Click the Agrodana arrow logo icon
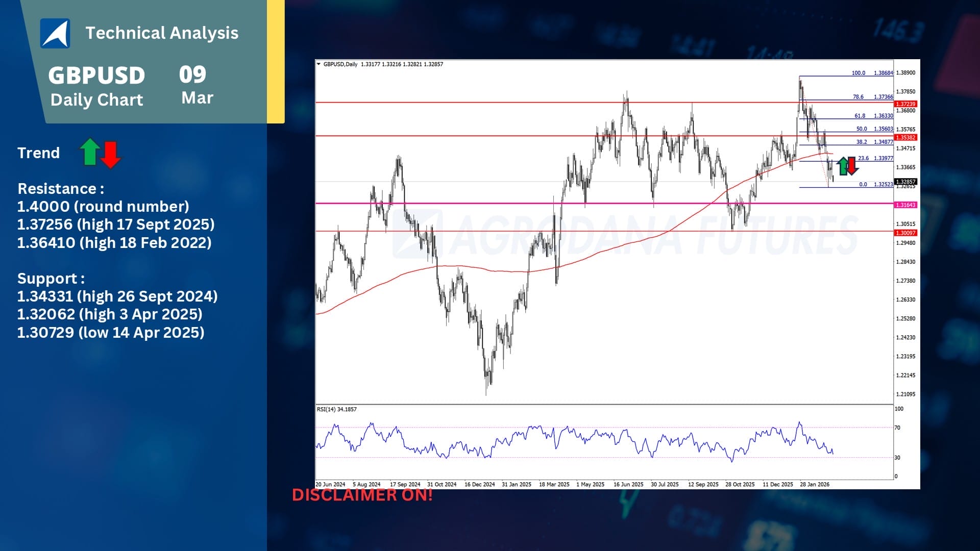 coord(55,34)
